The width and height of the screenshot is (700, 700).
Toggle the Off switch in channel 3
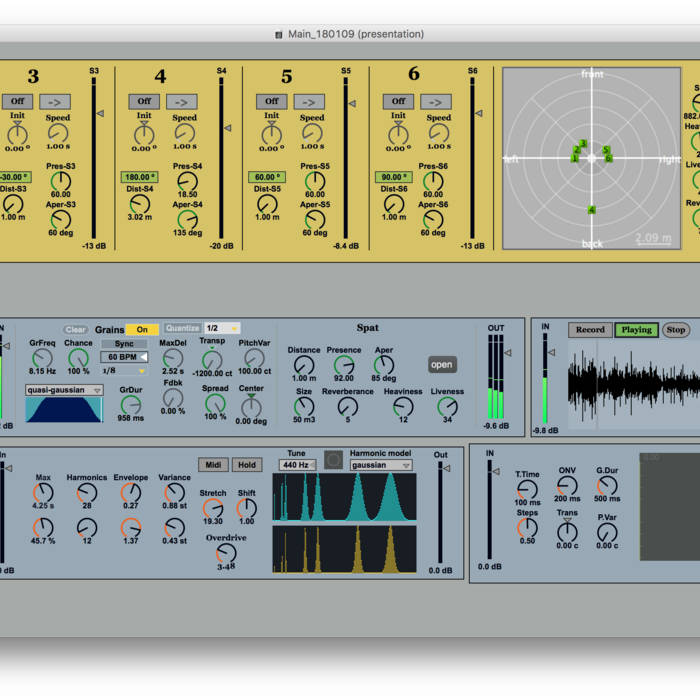pos(17,101)
